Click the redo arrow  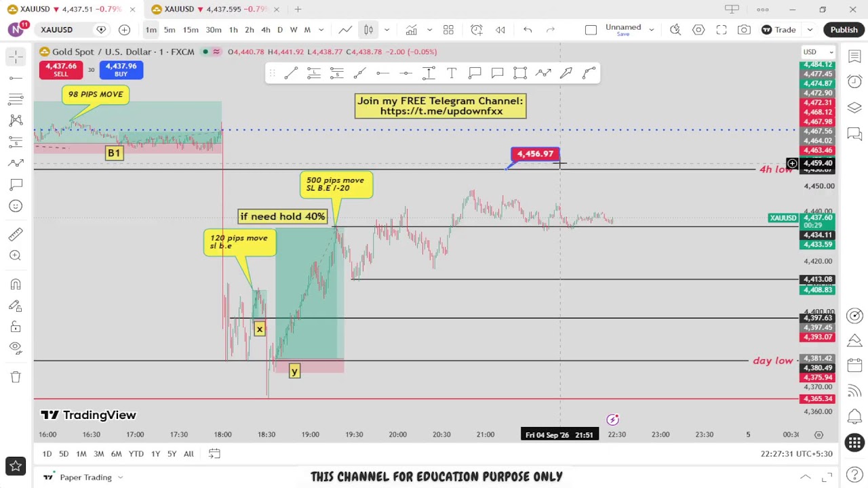pos(551,30)
